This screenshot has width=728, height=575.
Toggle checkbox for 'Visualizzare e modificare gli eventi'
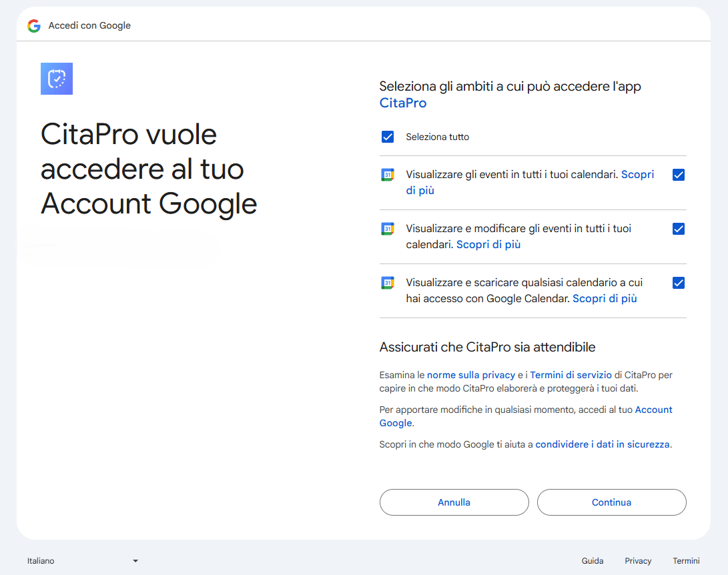coord(679,229)
